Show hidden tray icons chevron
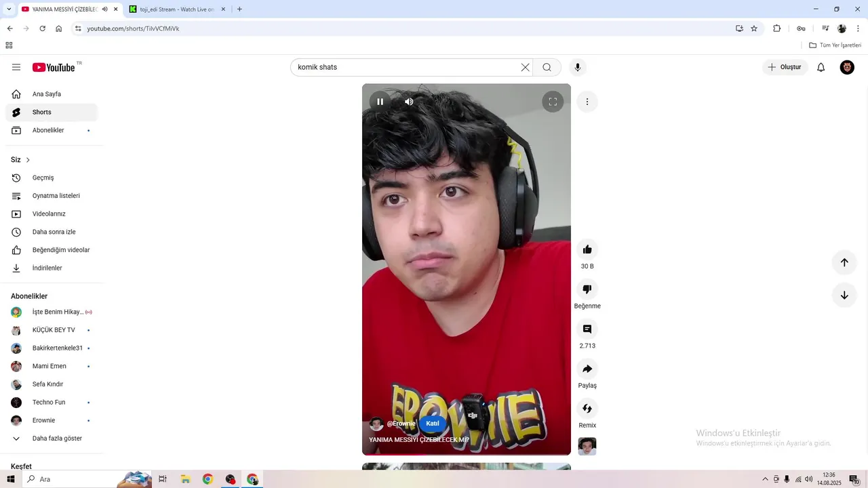868x488 pixels. pyautogui.click(x=766, y=479)
